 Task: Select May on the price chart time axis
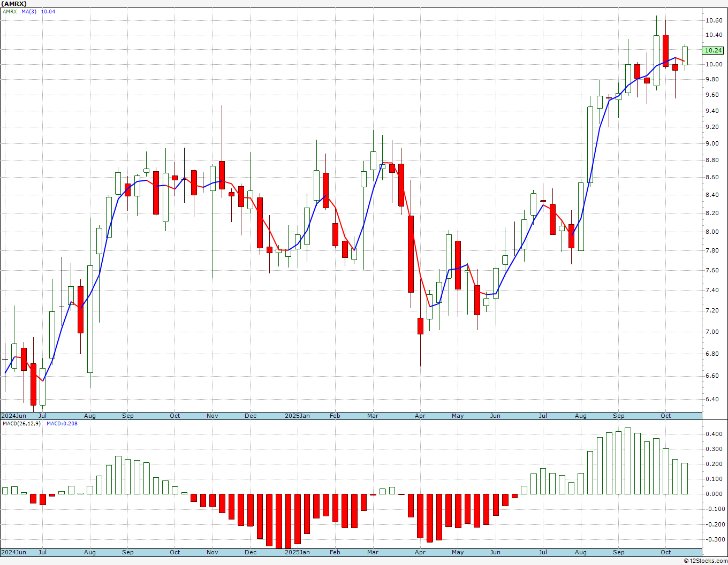(x=458, y=416)
